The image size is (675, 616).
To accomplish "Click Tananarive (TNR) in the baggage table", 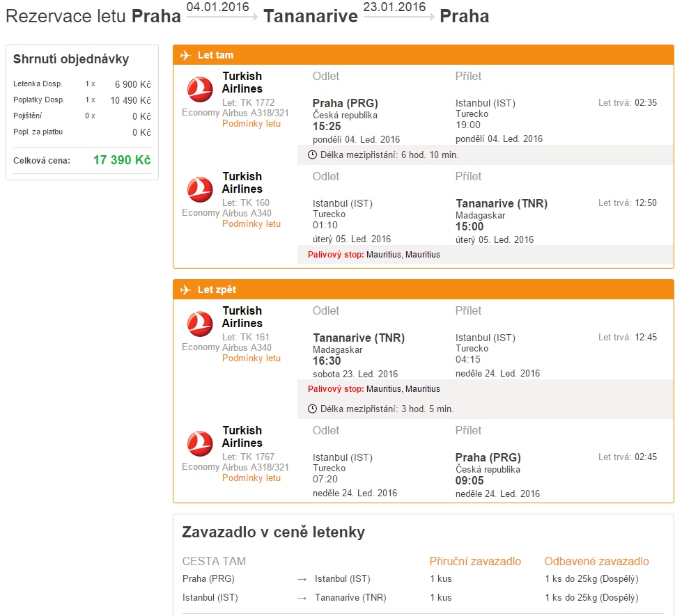I will (350, 597).
